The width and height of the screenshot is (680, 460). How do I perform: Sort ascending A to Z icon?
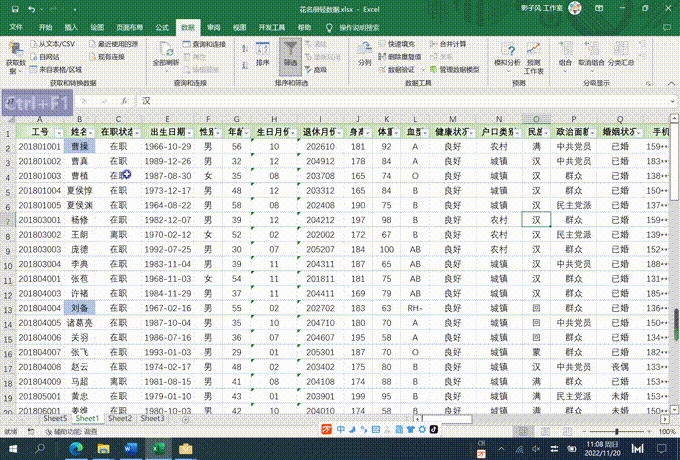[245, 49]
